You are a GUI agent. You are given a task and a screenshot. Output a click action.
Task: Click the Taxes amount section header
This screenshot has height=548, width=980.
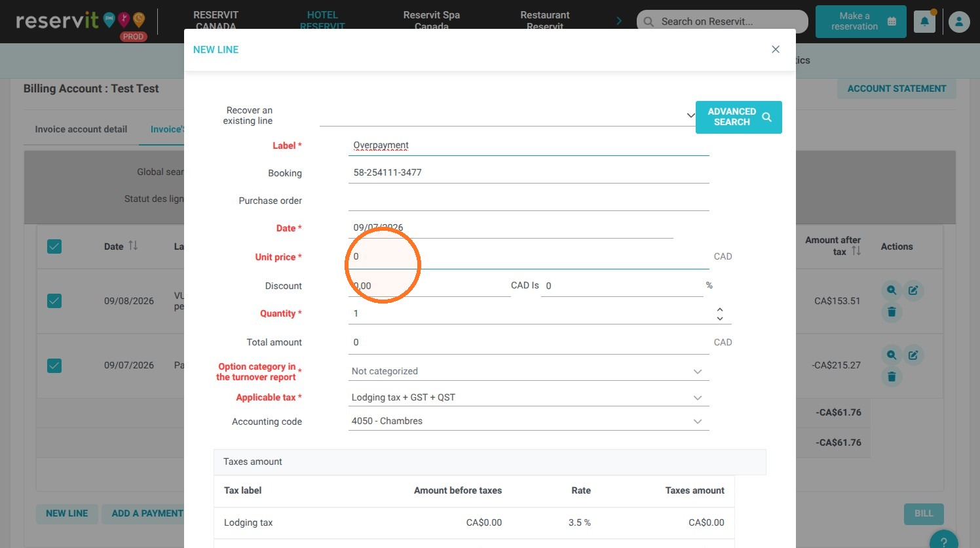[x=490, y=461]
